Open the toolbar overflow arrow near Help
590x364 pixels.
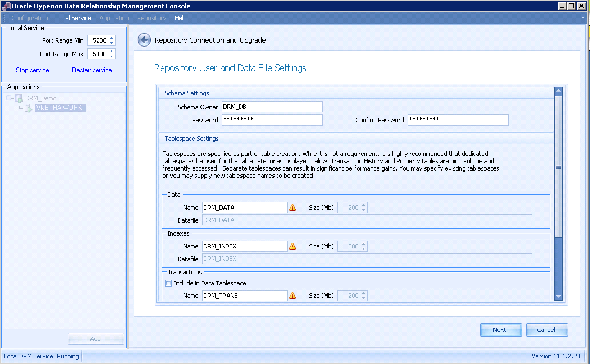click(583, 18)
